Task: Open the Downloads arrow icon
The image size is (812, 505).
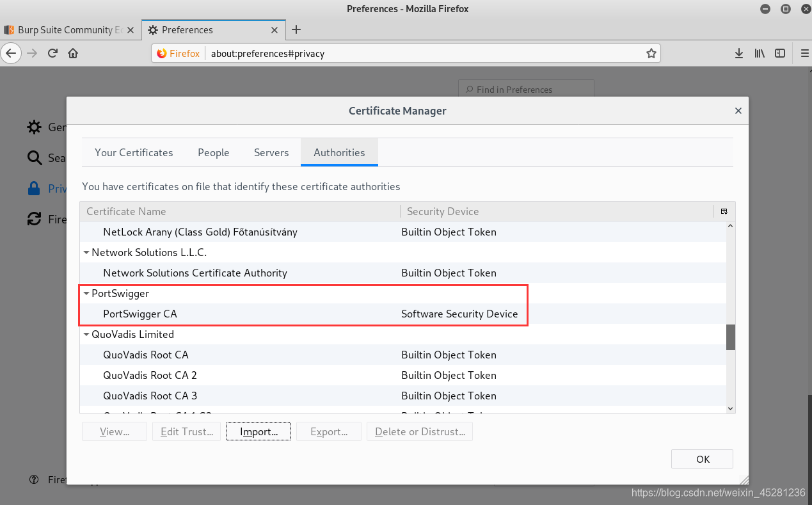Action: pyautogui.click(x=738, y=53)
